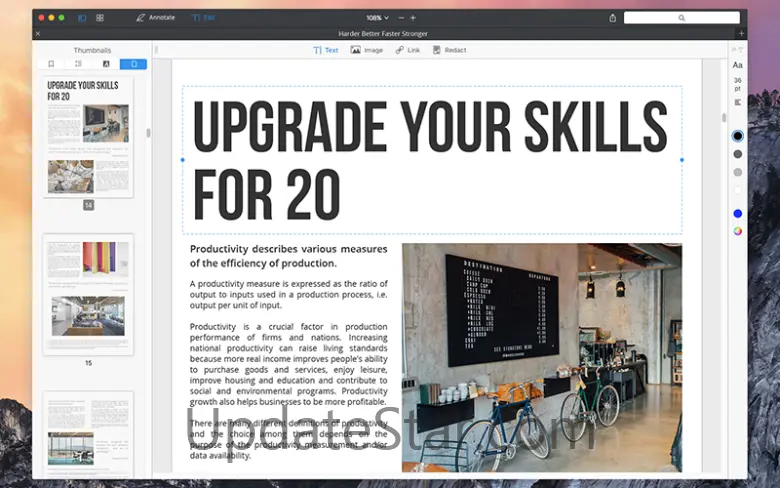780x488 pixels.
Task: Click the paragraph starting Productivity is a crucial
Action: click(x=289, y=364)
